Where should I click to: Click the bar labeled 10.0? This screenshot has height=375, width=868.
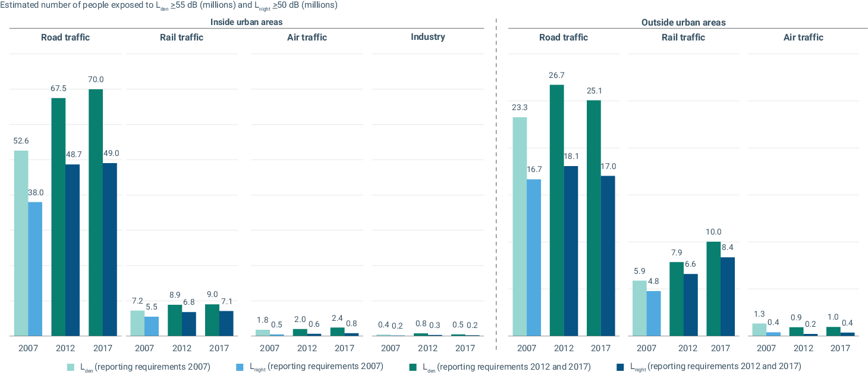click(713, 289)
